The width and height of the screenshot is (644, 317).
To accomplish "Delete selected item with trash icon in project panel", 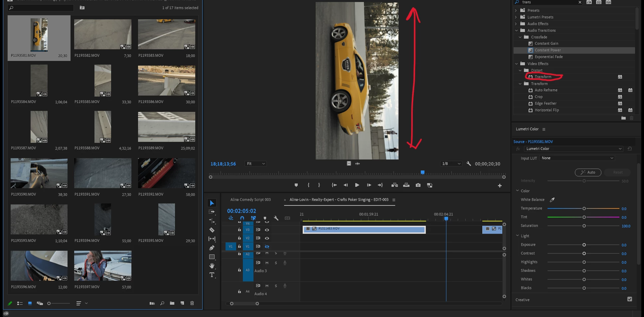I will click(192, 303).
